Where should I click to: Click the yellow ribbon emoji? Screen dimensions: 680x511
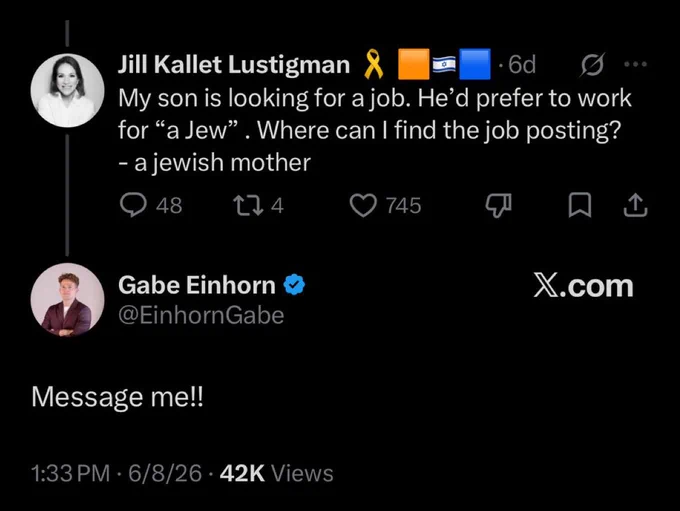click(x=373, y=64)
